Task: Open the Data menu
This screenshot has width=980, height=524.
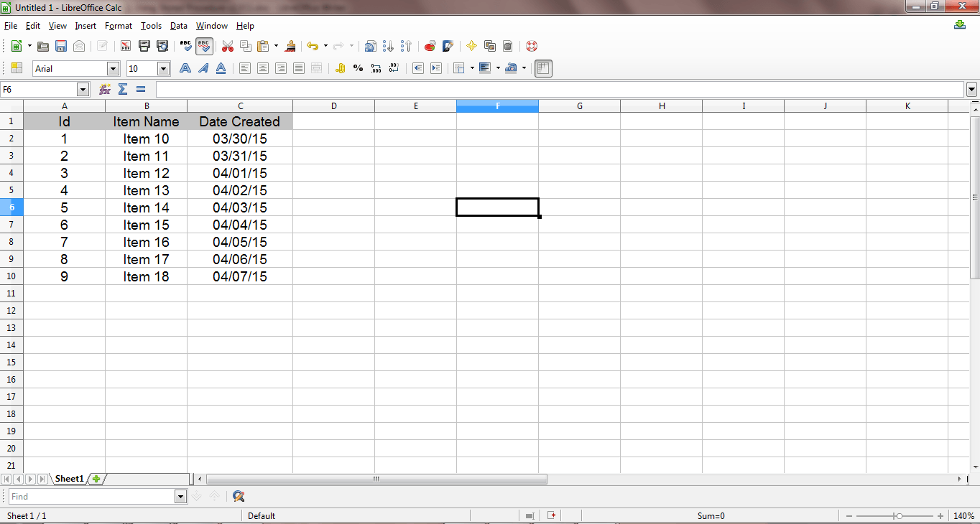Action: 179,26
